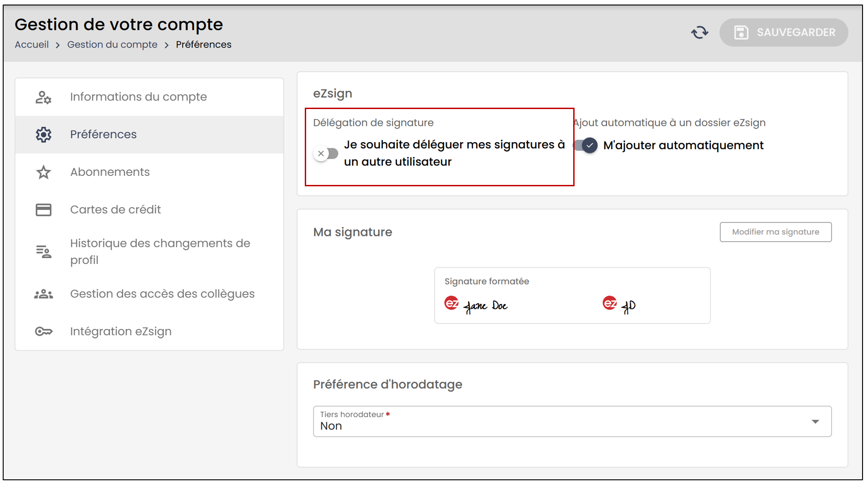Open the Tiers horodateur dropdown arrow
Viewport: 868px width, 483px height.
coord(815,422)
